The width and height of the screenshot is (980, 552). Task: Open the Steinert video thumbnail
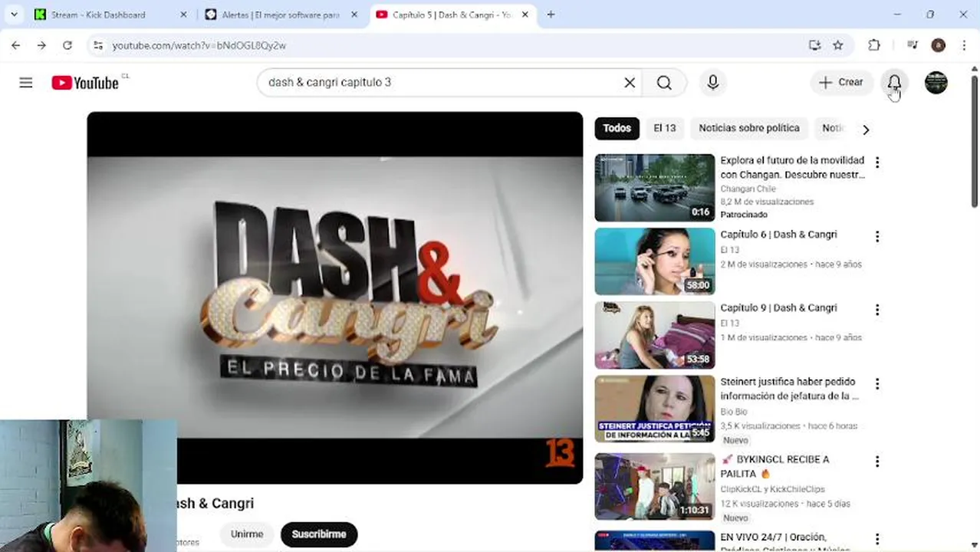[x=655, y=409]
